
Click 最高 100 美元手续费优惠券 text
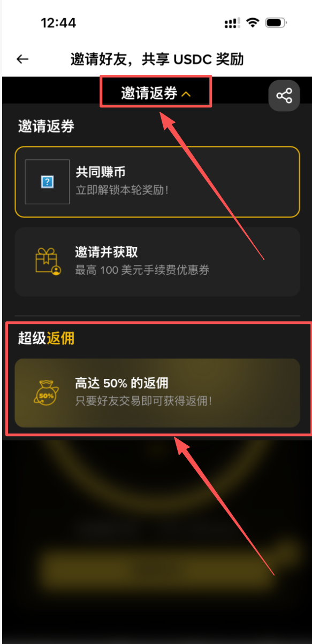pos(142,270)
